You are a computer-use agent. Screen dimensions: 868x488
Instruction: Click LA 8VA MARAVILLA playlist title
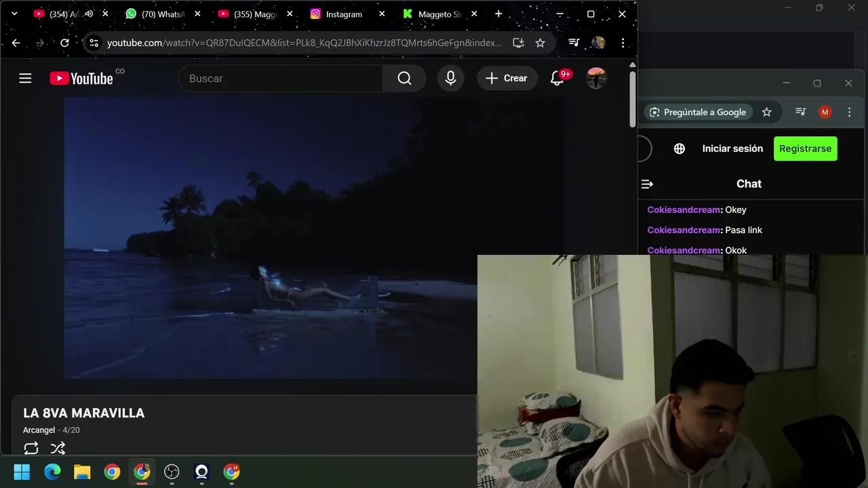pyautogui.click(x=84, y=413)
